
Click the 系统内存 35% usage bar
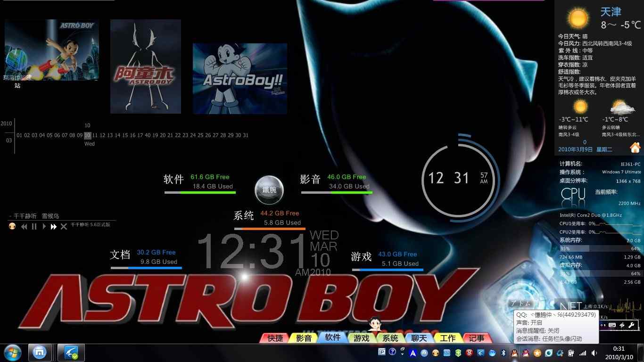tap(600, 248)
